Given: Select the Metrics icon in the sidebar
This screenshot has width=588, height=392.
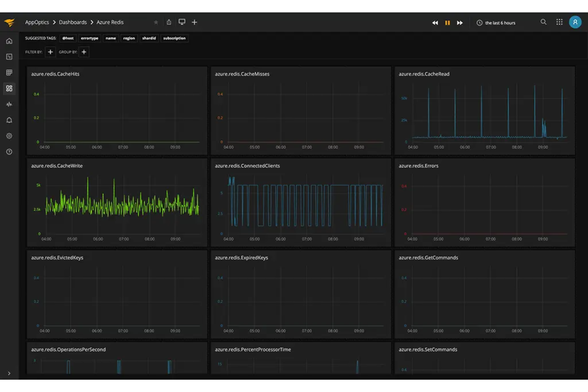Looking at the screenshot, I should pos(9,72).
